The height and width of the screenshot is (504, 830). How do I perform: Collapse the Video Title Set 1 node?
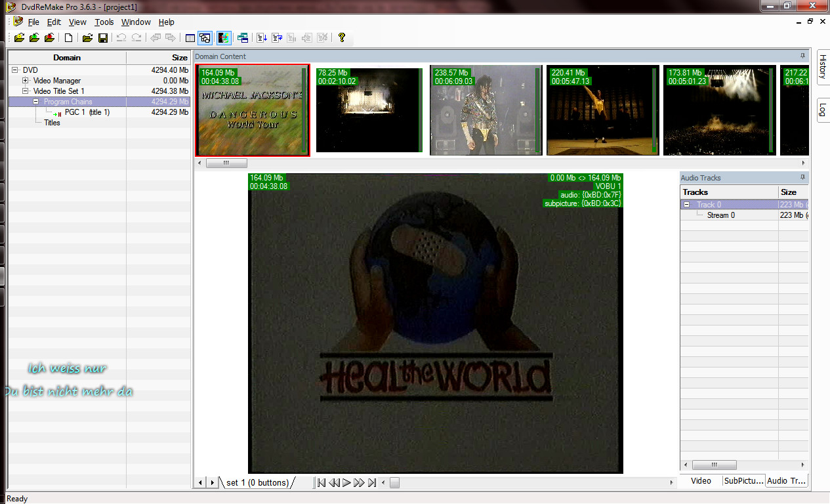point(26,91)
